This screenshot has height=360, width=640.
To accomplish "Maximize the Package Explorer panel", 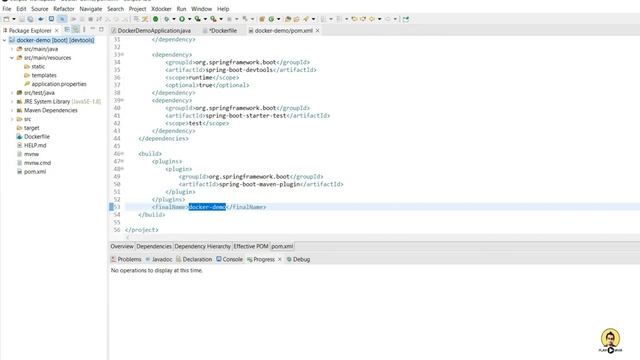I will point(101,29).
